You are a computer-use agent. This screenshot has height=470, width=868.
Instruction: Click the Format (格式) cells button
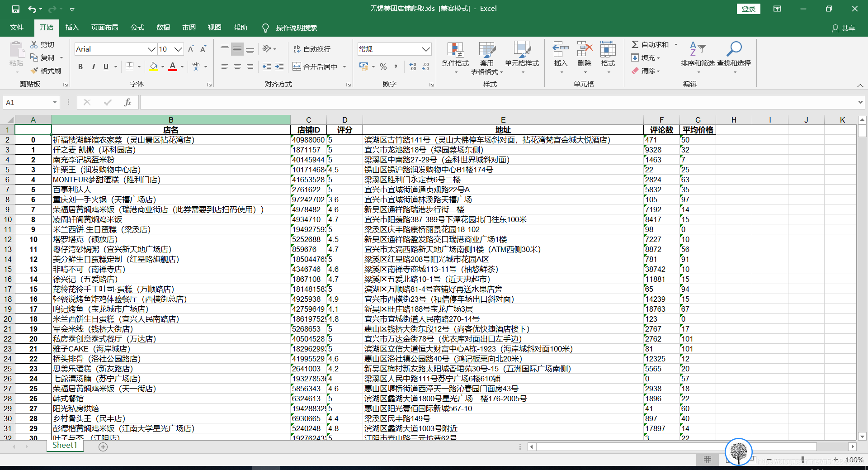[x=608, y=58]
